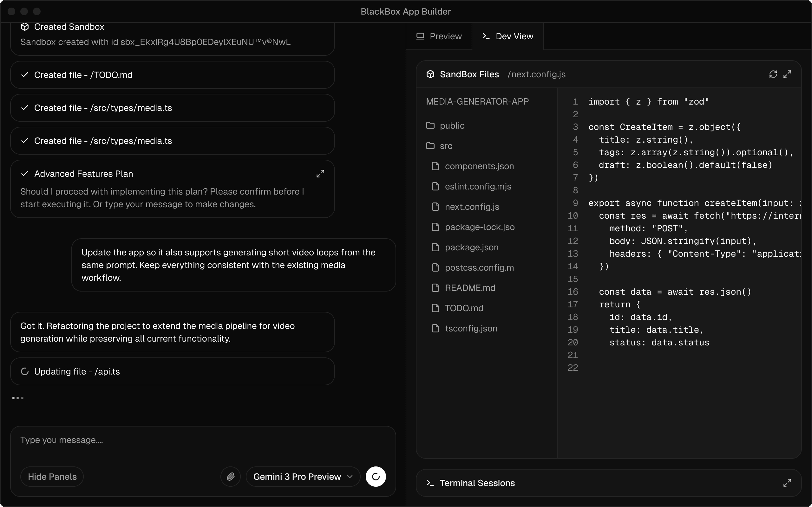The image size is (812, 507).
Task: Switch to the Preview tab
Action: pos(439,36)
